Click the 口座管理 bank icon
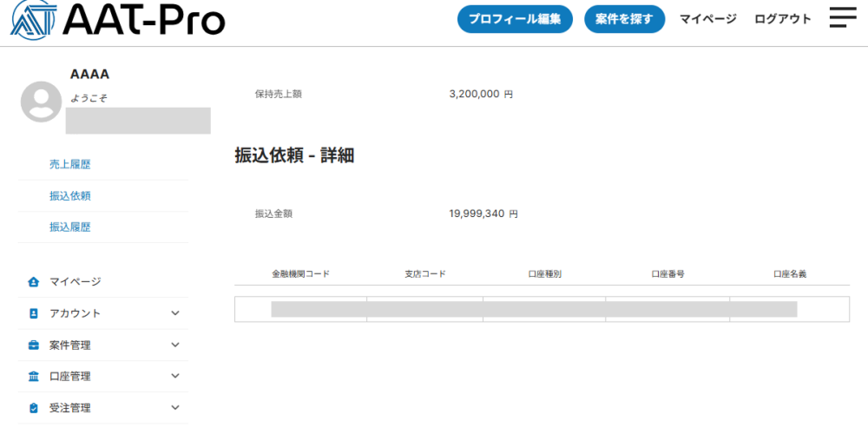 click(34, 377)
